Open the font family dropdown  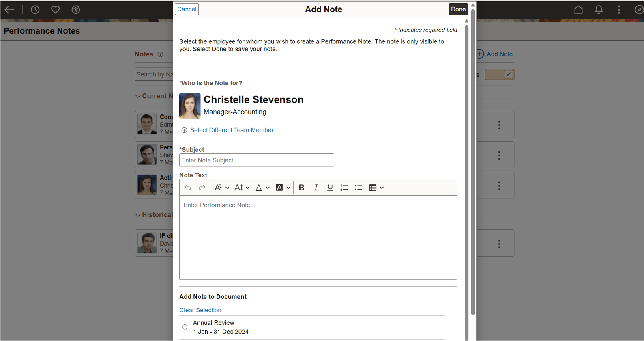[x=221, y=188]
